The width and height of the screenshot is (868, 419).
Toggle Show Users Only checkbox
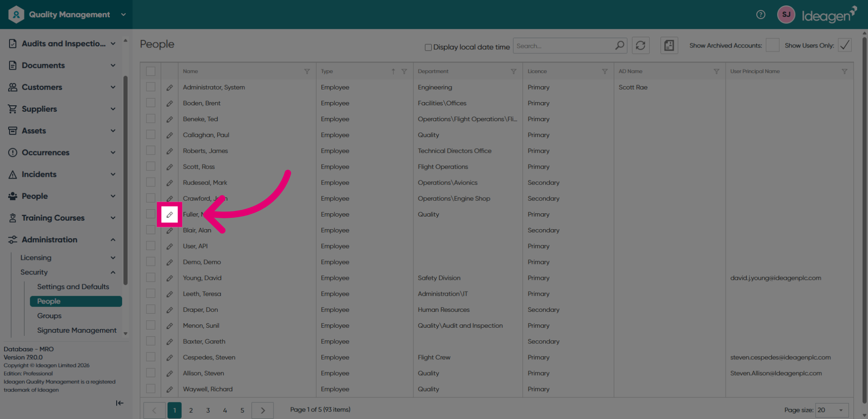[845, 45]
